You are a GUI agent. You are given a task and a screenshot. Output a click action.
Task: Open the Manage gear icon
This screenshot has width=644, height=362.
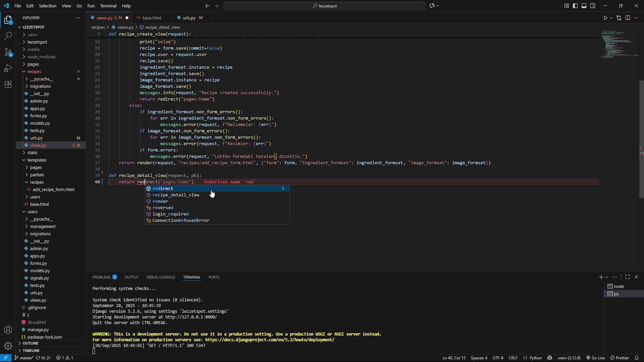pos(8,346)
